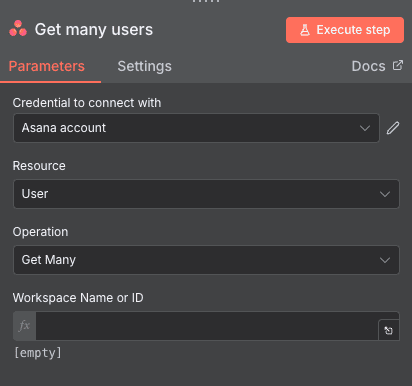
Task: Click the Credential to connect with label
Action: [x=87, y=103]
